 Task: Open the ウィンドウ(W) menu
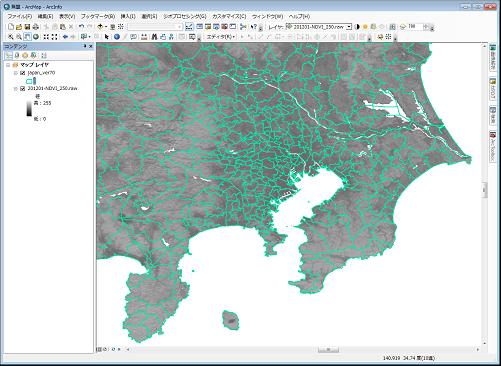pyautogui.click(x=267, y=16)
